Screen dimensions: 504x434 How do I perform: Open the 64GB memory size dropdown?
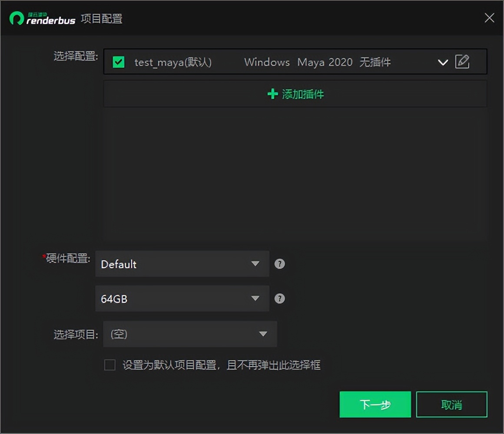(182, 299)
